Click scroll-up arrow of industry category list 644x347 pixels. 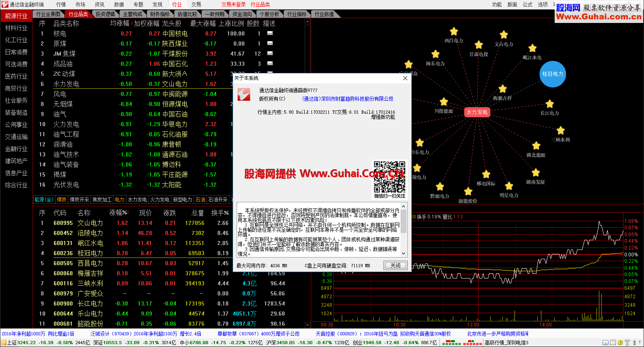308,22
